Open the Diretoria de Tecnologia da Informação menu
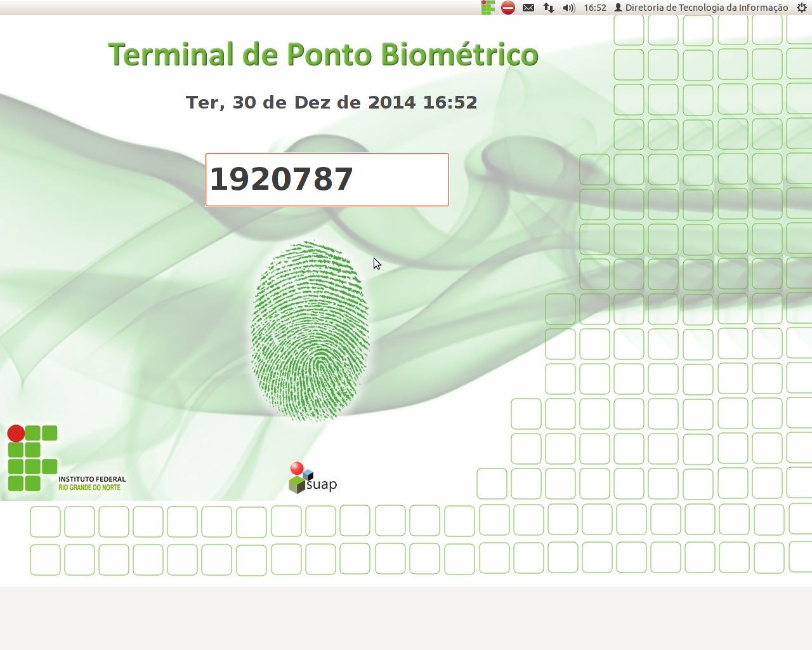 [x=706, y=8]
